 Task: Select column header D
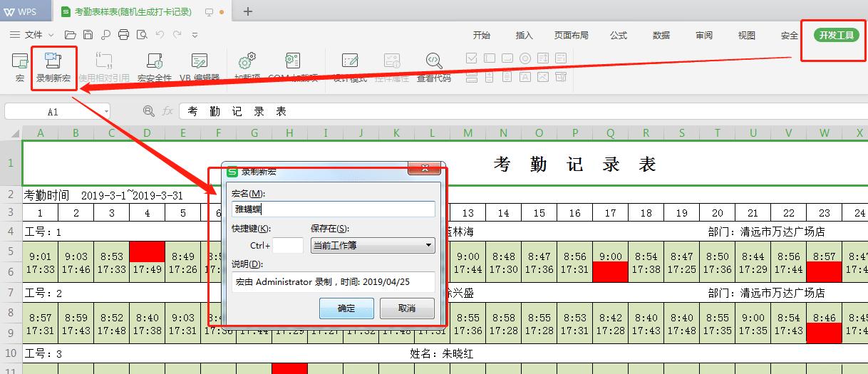148,133
